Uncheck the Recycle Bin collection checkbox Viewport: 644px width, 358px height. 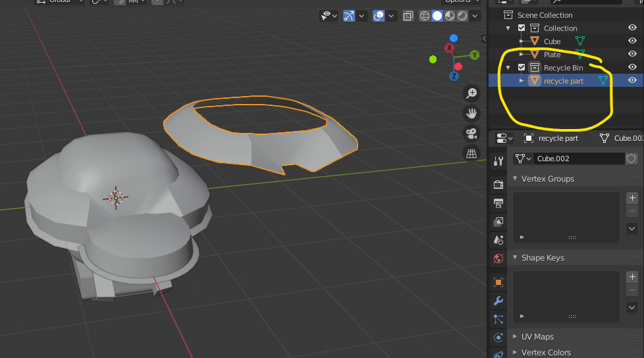click(x=522, y=67)
